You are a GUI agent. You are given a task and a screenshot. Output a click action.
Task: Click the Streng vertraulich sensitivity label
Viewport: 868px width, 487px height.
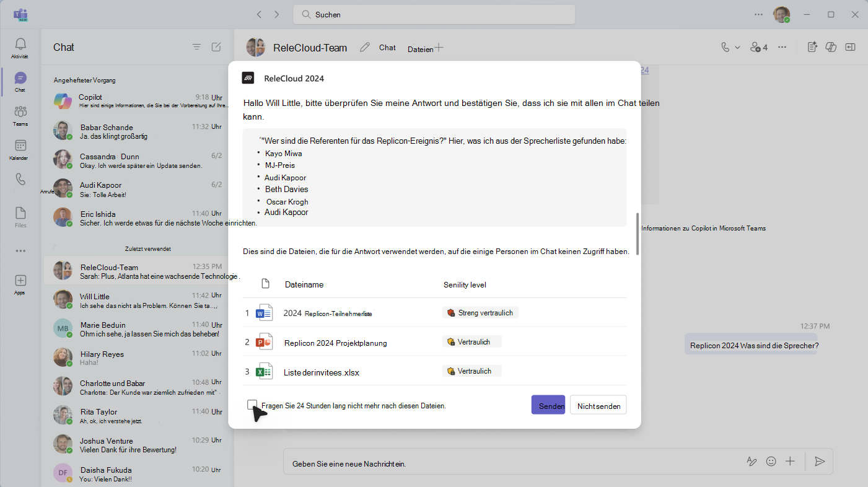(480, 313)
